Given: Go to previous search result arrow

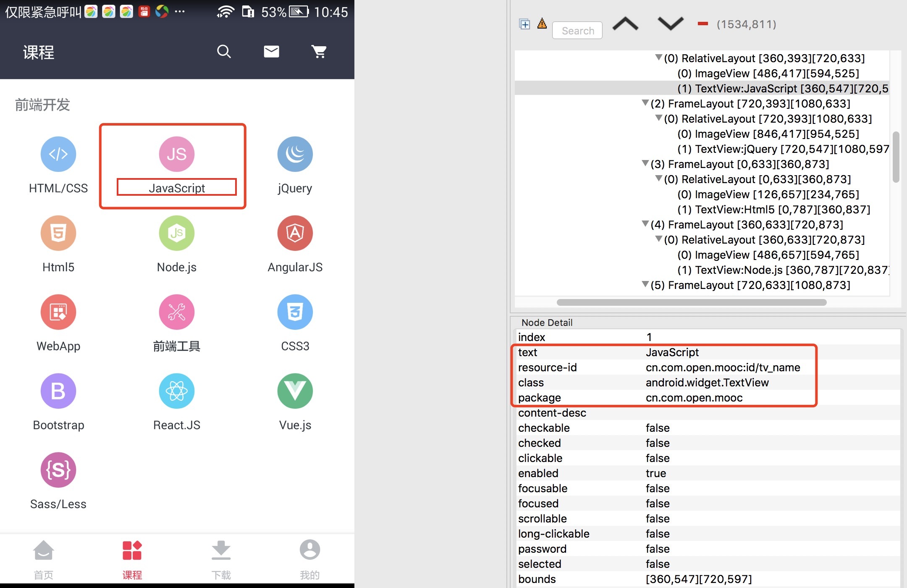Looking at the screenshot, I should (x=625, y=24).
